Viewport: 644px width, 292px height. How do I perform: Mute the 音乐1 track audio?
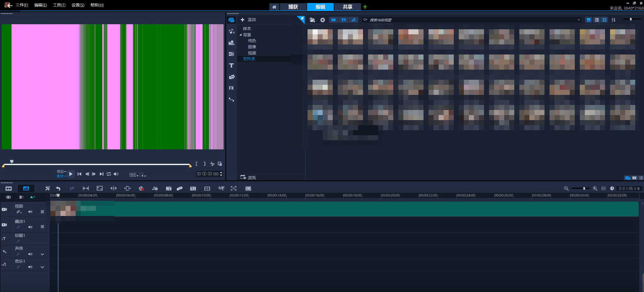click(x=30, y=267)
